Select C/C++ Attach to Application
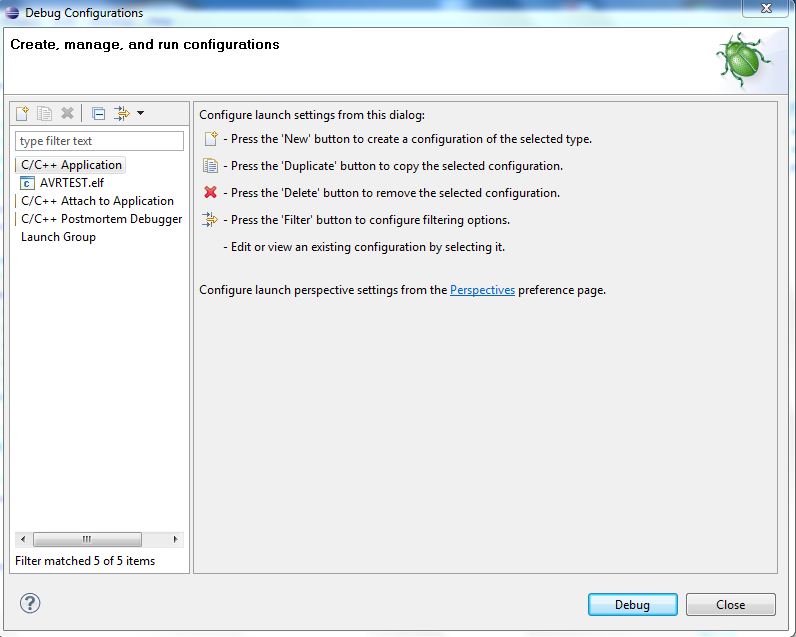Image resolution: width=796 pixels, height=637 pixels. pyautogui.click(x=97, y=201)
